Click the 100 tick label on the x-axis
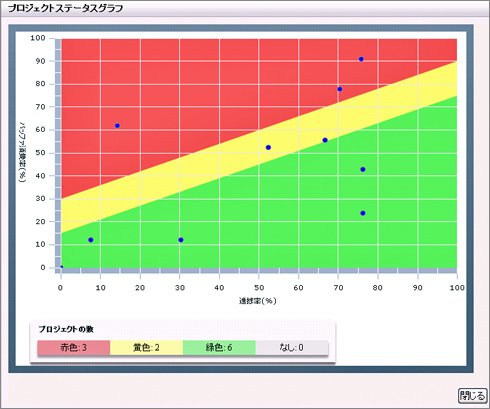 pyautogui.click(x=457, y=288)
